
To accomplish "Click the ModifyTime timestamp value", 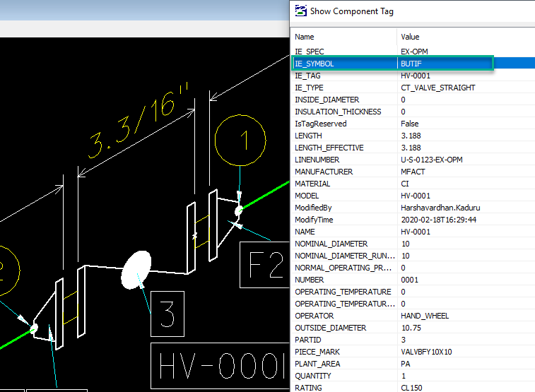I will click(438, 220).
